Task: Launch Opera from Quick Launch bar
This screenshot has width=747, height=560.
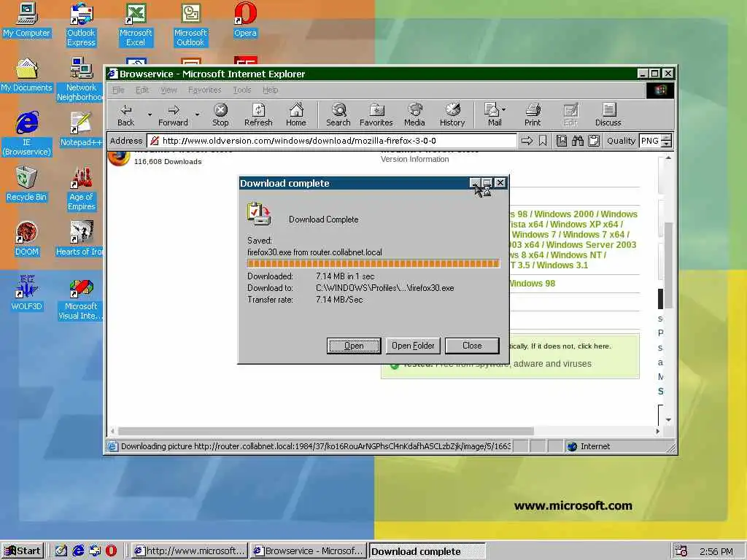Action: (111, 551)
